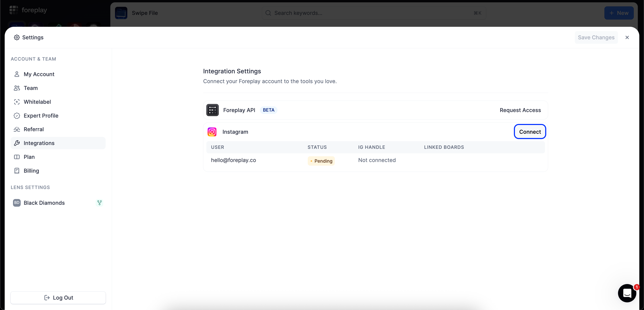Open the chat support widget
The height and width of the screenshot is (310, 644).
(627, 293)
